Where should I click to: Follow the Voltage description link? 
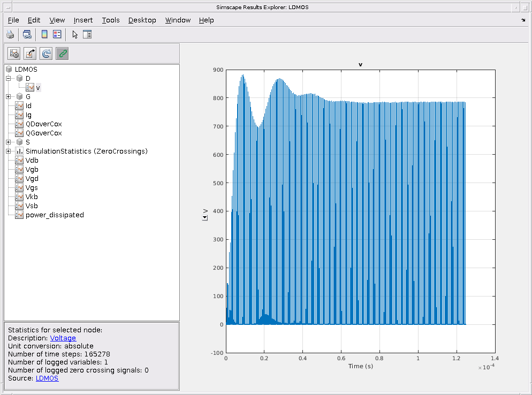point(63,338)
